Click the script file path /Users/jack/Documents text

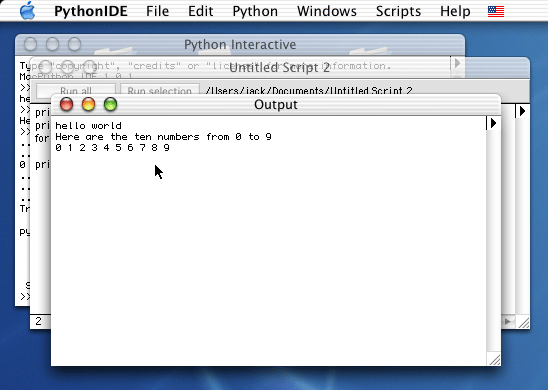[x=309, y=91]
